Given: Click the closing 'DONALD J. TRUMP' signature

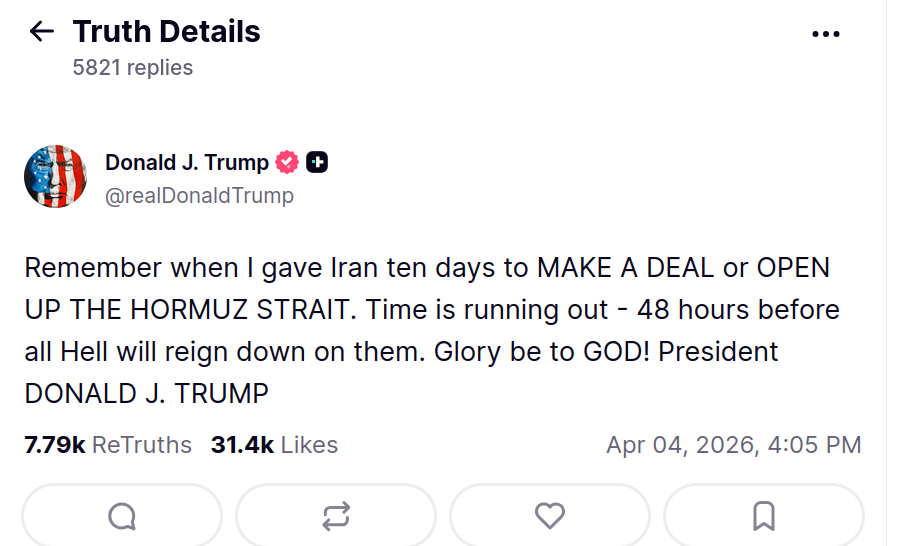Looking at the screenshot, I should point(147,394).
